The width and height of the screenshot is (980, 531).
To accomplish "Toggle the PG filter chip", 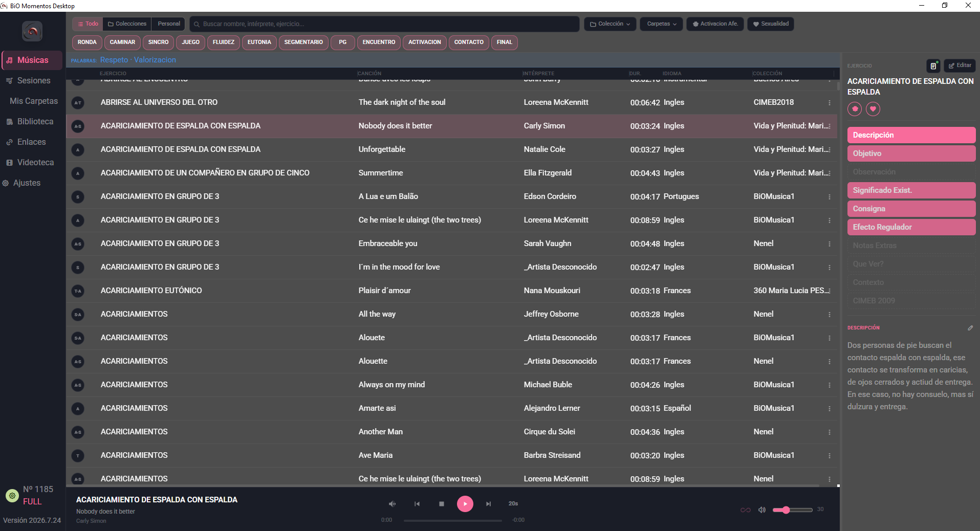I will (x=342, y=42).
